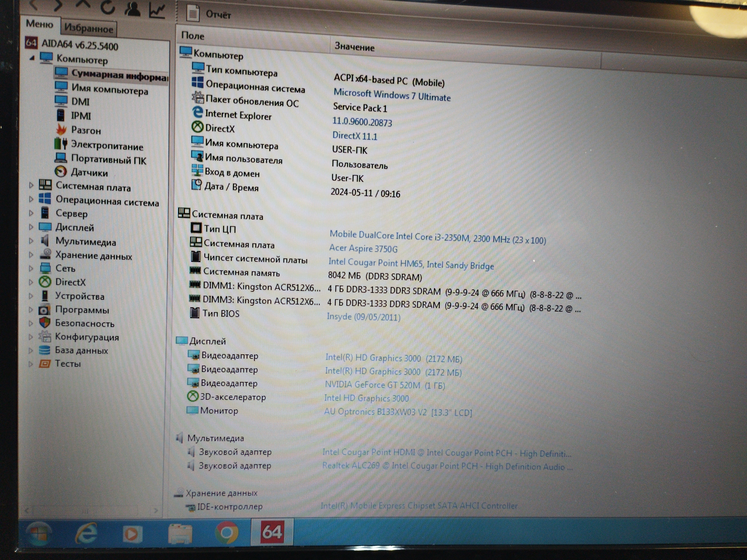This screenshot has width=747, height=560.
Task: Expand the DirectX tree node
Action: [x=31, y=282]
